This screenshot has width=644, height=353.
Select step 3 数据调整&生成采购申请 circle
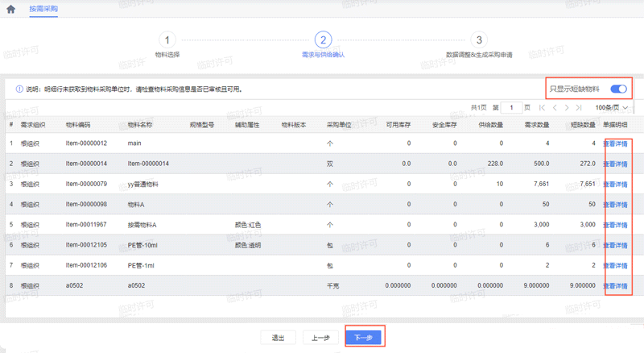479,40
